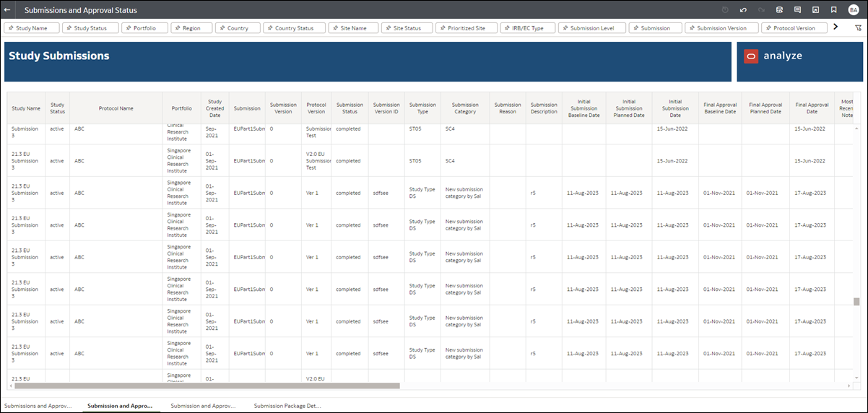Click the horizontal scrollbar of the table
868x413 pixels.
point(207,386)
